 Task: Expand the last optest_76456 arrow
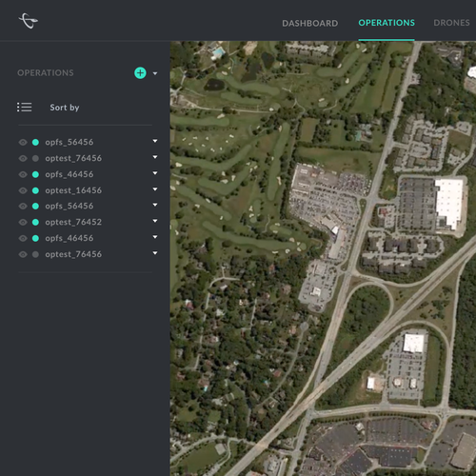155,253
